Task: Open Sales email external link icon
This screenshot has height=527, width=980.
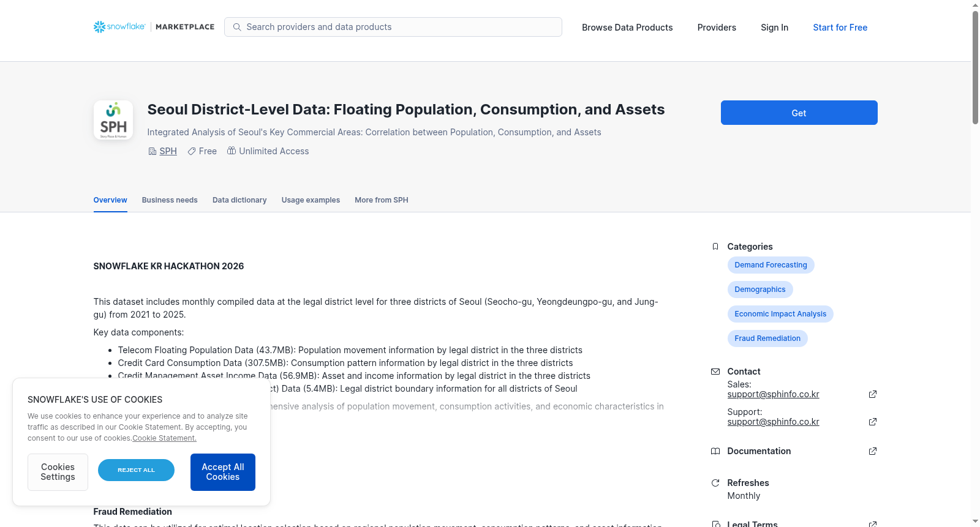Action: click(873, 394)
